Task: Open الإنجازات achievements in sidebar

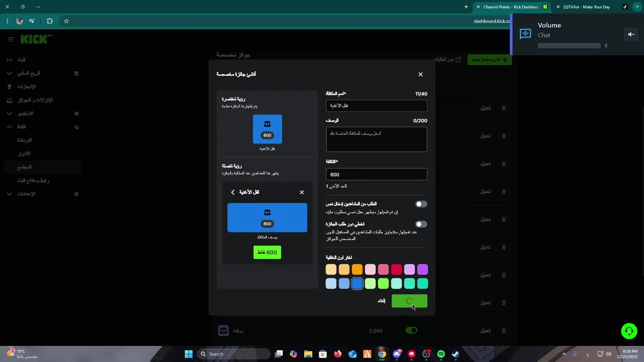Action: [27, 87]
